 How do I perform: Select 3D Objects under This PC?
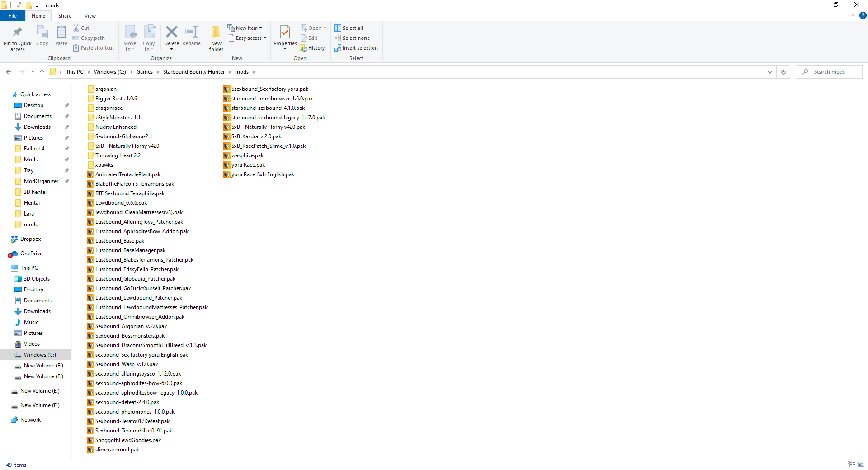[37, 279]
